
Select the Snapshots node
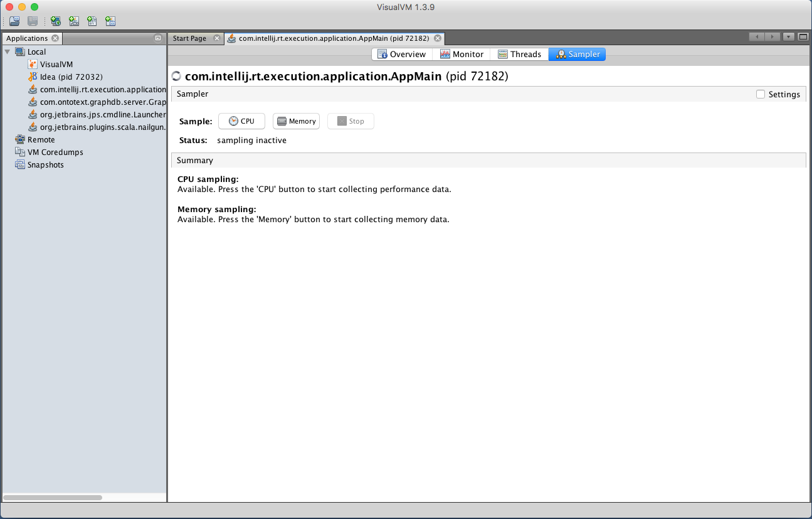[46, 165]
